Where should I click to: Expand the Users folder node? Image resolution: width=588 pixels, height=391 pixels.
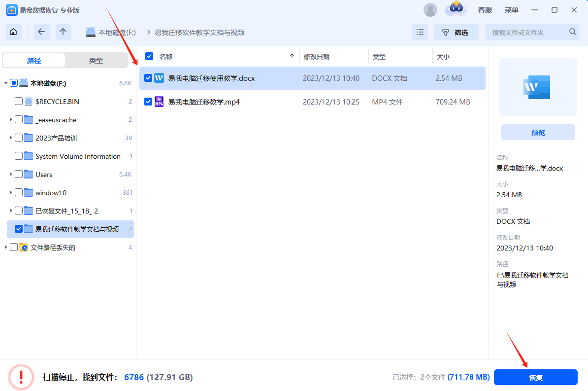(11, 174)
